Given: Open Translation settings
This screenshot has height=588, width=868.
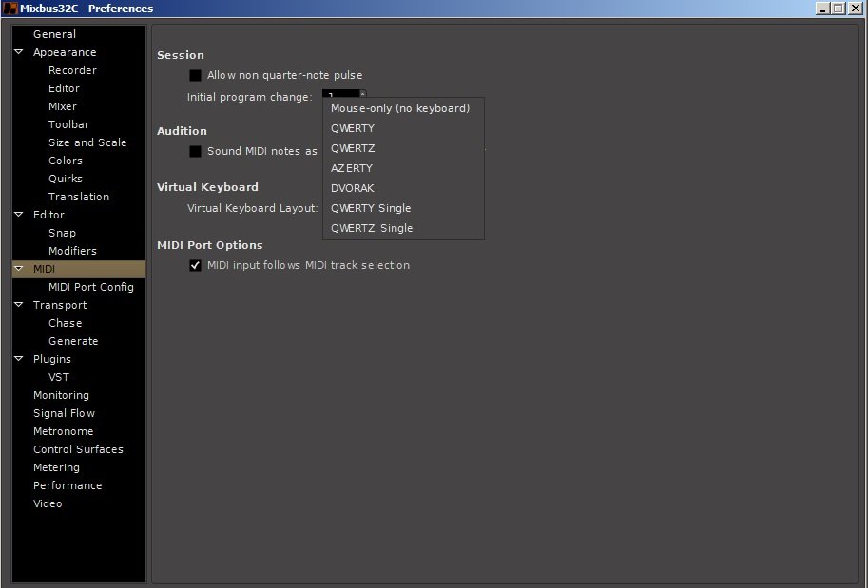Looking at the screenshot, I should click(x=79, y=197).
